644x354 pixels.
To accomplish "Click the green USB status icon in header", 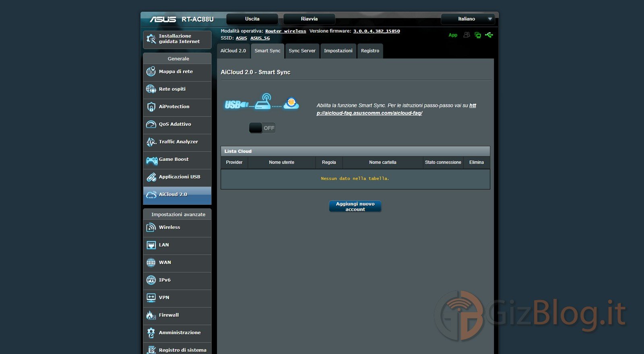I will tap(489, 35).
